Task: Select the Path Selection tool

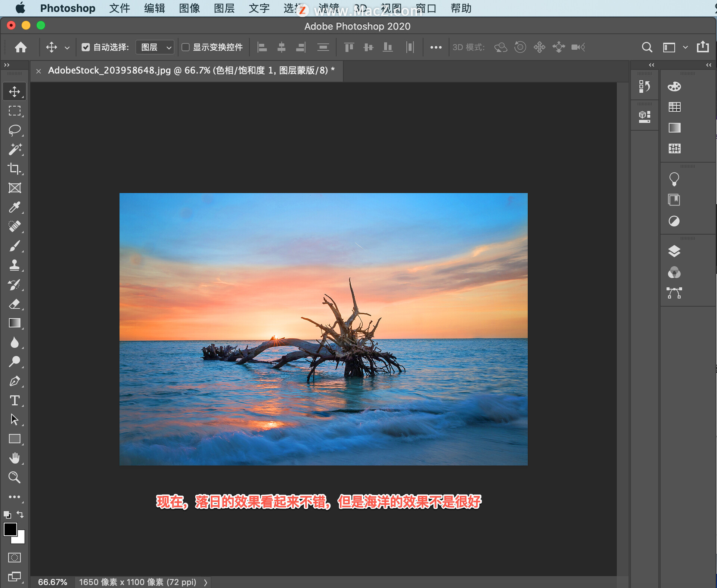Action: [15, 420]
